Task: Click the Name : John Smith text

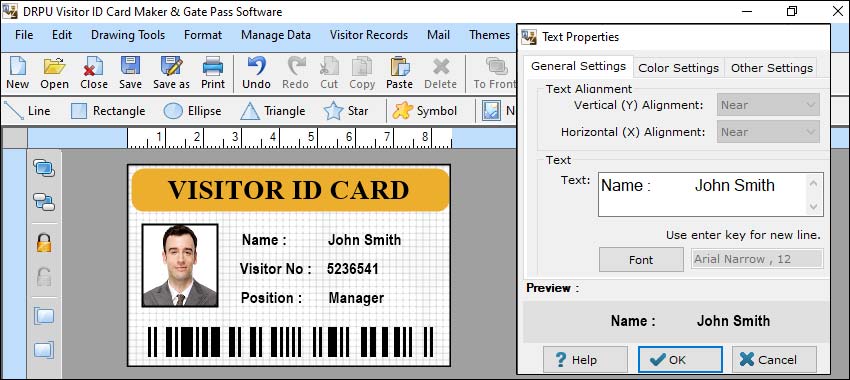Action: coord(321,240)
